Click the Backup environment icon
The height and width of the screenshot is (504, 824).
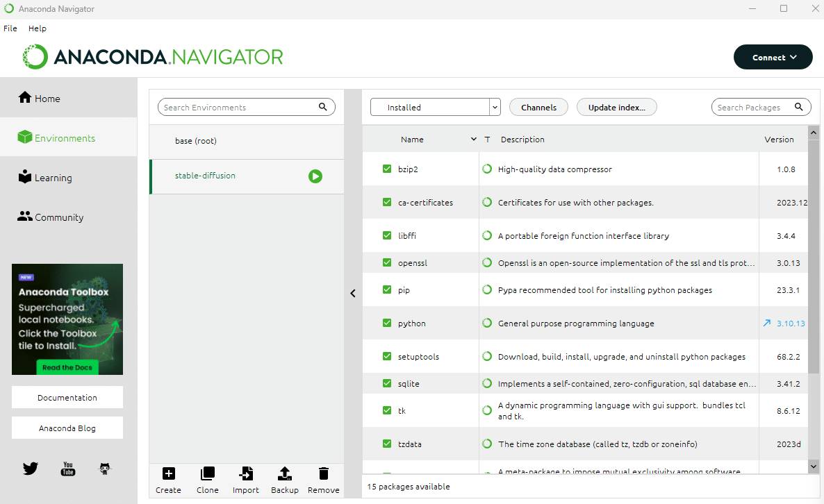point(285,473)
